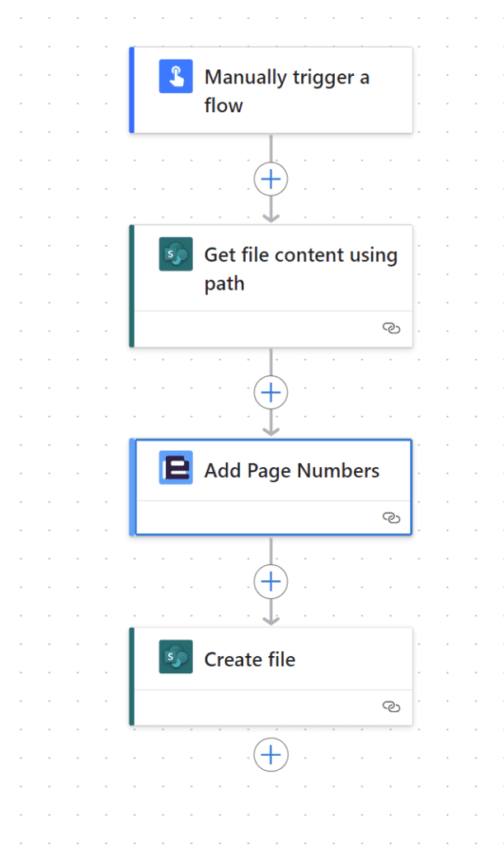Open connection link icon on Get file content

coord(391,328)
